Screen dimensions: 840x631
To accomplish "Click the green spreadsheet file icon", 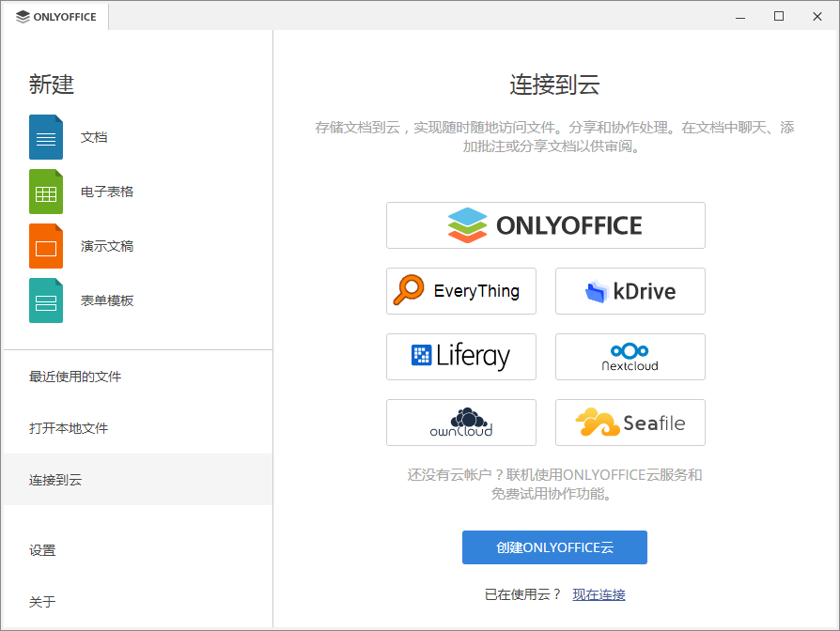I will click(46, 192).
